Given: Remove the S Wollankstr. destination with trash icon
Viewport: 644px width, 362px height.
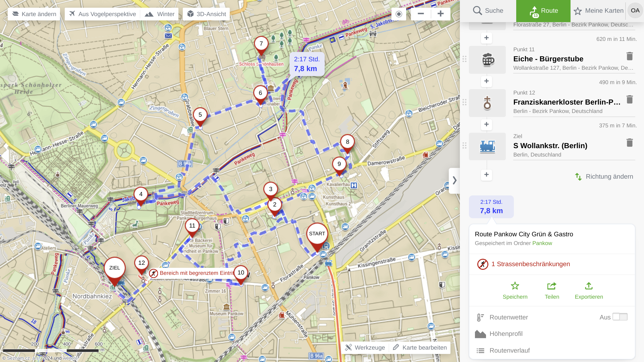Looking at the screenshot, I should point(629,143).
